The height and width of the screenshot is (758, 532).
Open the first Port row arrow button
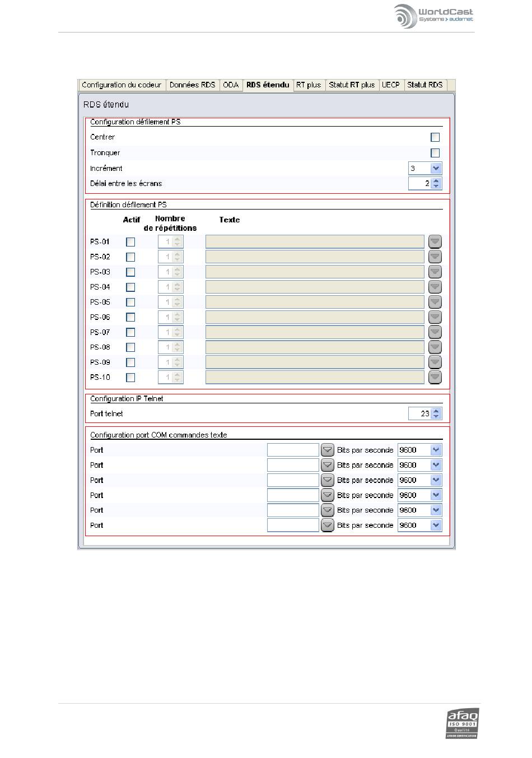[x=328, y=450]
